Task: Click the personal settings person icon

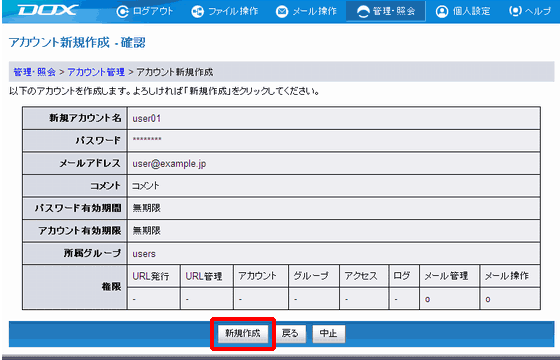Action: click(442, 11)
